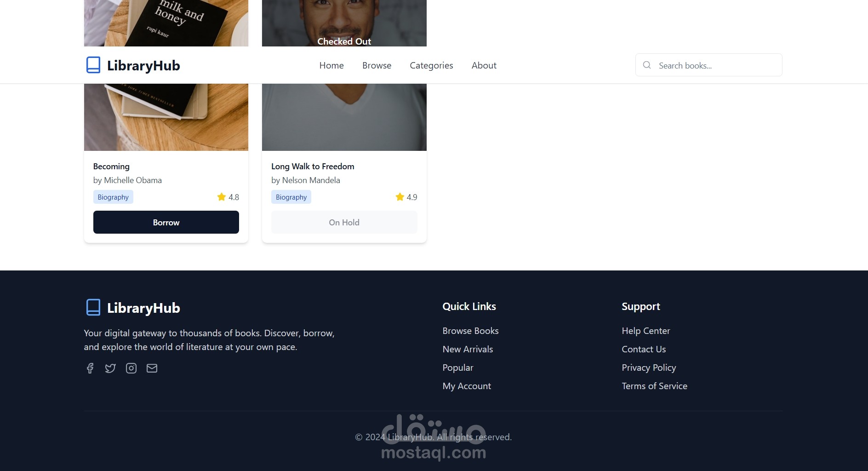Open New Arrivals quick link
This screenshot has height=471, width=868.
468,349
